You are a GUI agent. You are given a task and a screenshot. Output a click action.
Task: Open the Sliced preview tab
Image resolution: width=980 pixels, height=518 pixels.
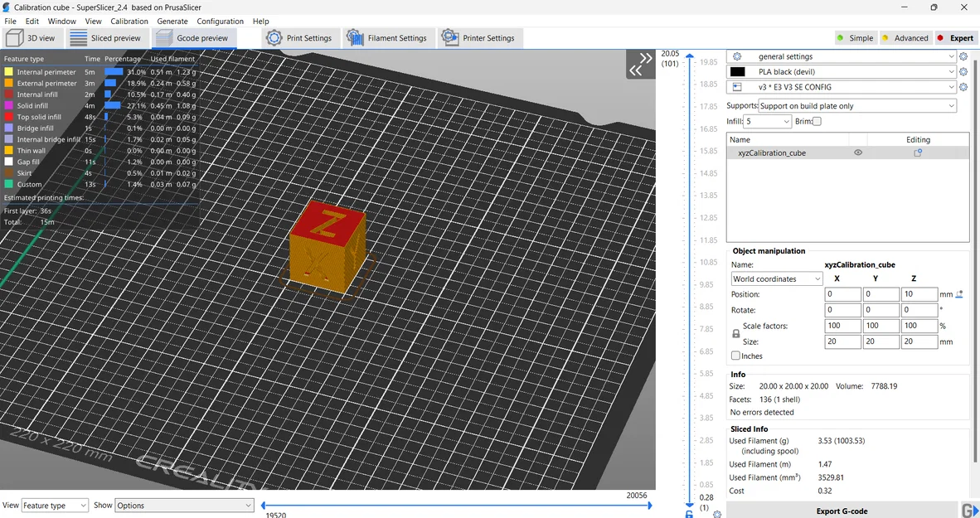pos(106,38)
